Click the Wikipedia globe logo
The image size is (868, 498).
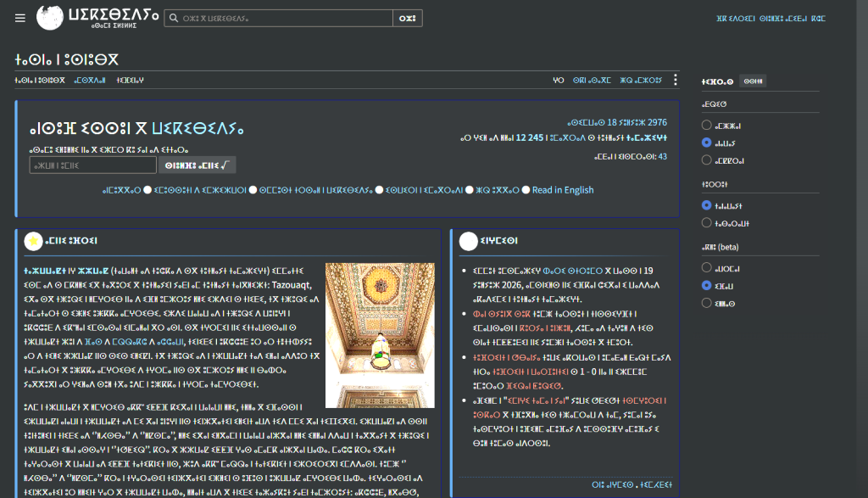point(50,18)
